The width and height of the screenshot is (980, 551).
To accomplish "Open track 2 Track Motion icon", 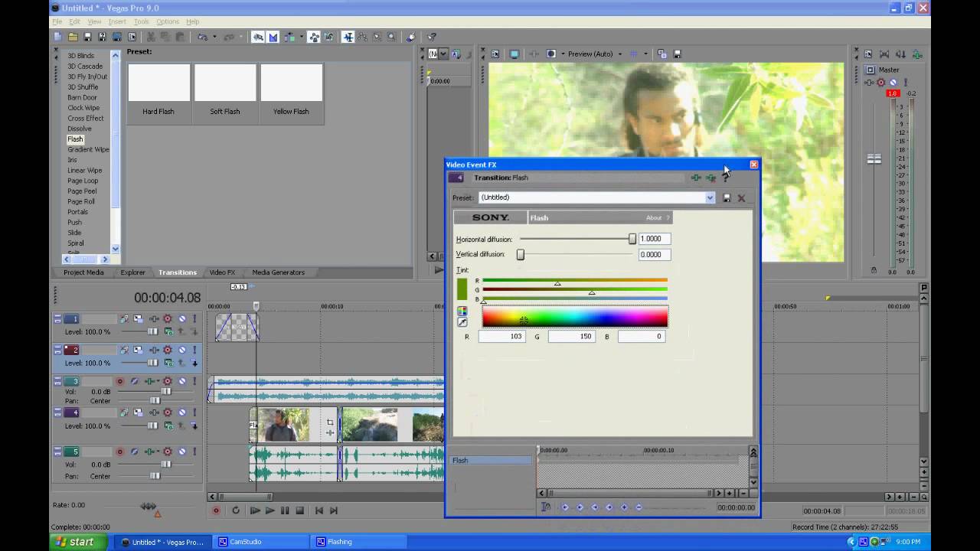I will (x=138, y=350).
